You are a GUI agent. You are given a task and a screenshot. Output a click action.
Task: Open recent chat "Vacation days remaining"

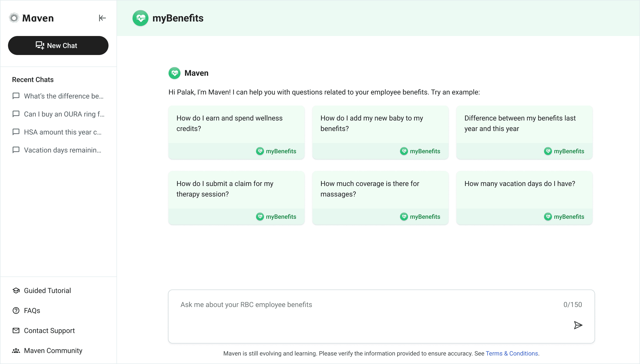[62, 150]
